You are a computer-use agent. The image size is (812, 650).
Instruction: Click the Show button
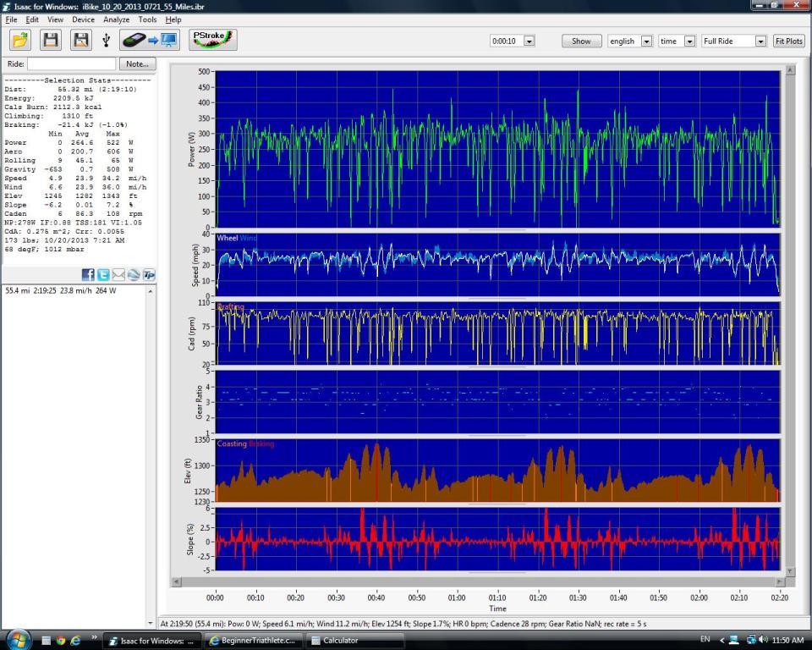(581, 41)
